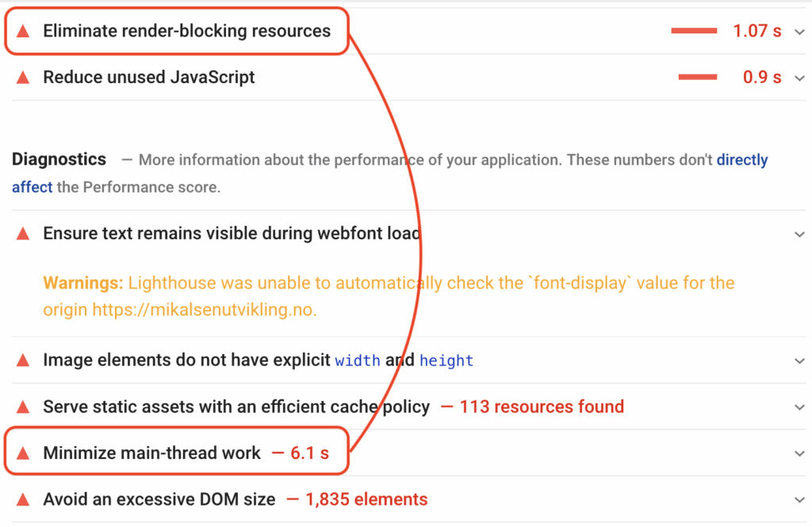Expand Image elements explicit width chevron
Viewport: 812px width, 527px height.
tap(799, 361)
